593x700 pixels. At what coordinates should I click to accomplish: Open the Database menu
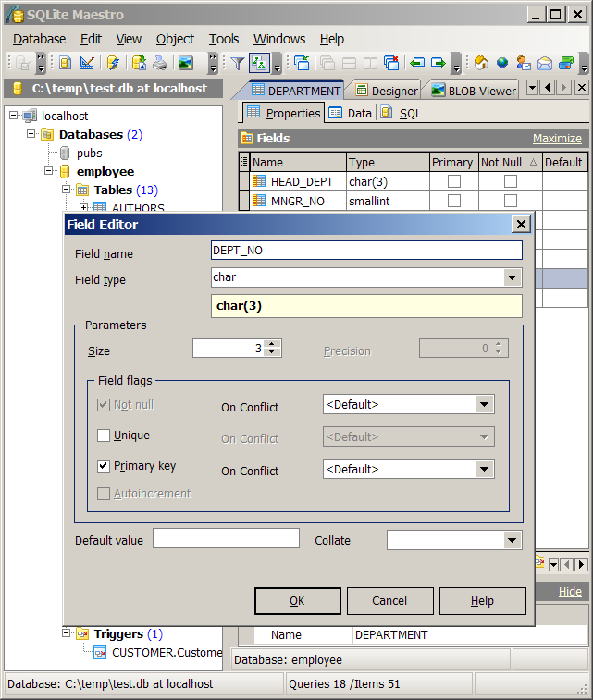pos(39,39)
